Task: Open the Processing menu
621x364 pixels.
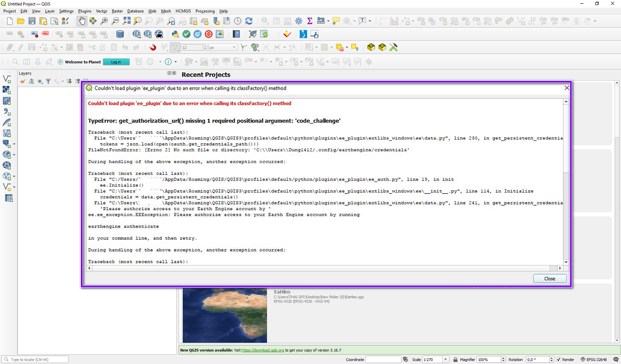Action: click(205, 11)
